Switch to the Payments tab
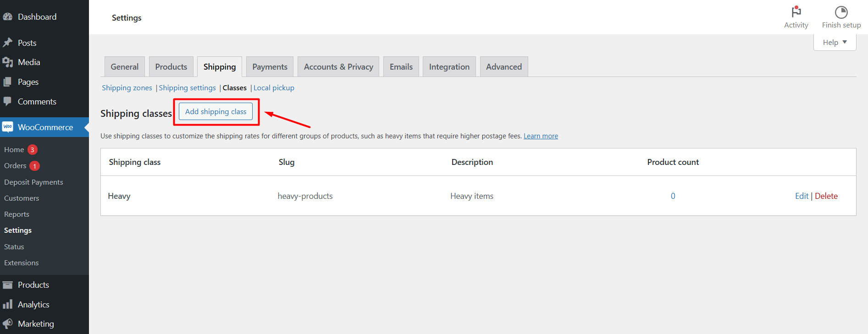This screenshot has height=334, width=868. pos(270,67)
